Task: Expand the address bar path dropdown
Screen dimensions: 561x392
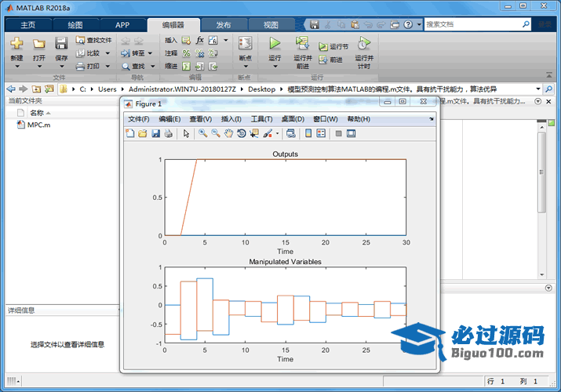Action: (537, 89)
